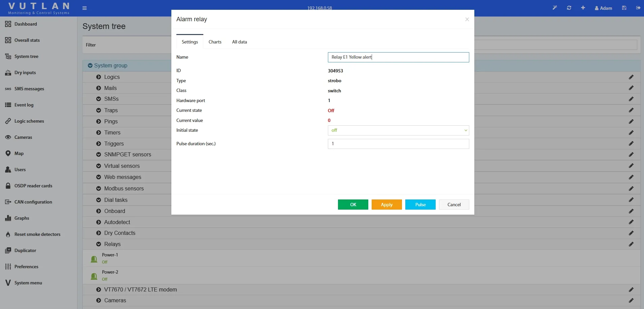Click the magic wand icon in header
The width and height of the screenshot is (644, 309).
pyautogui.click(x=555, y=8)
